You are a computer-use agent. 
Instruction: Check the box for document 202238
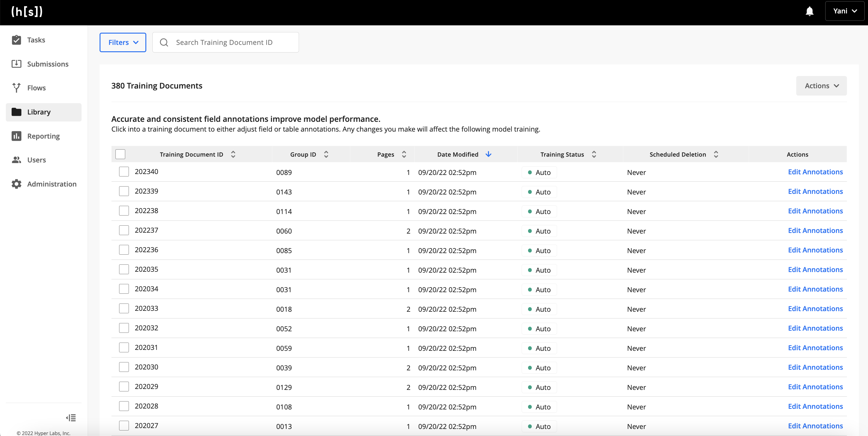[124, 211]
